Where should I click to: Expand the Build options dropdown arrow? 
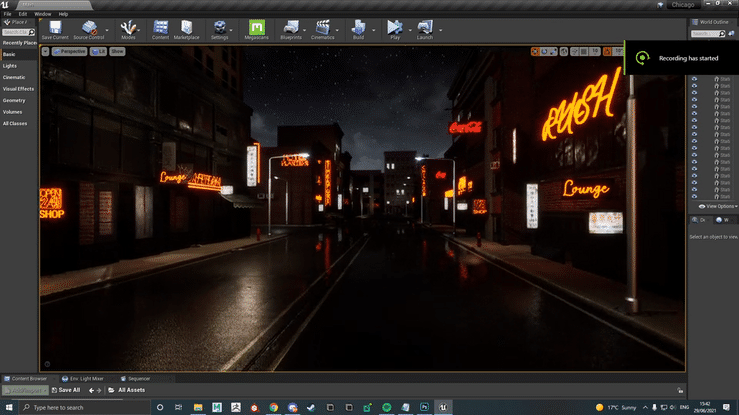pos(374,30)
